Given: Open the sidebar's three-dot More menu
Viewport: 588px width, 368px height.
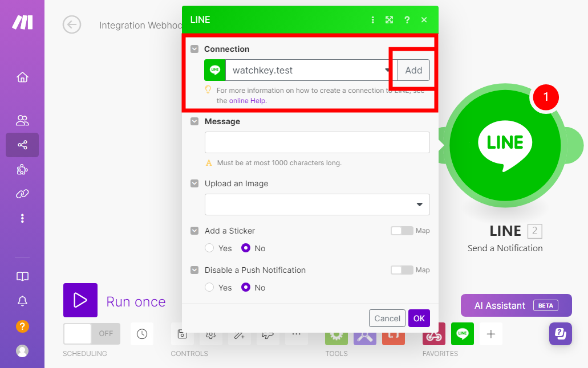Looking at the screenshot, I should point(22,218).
